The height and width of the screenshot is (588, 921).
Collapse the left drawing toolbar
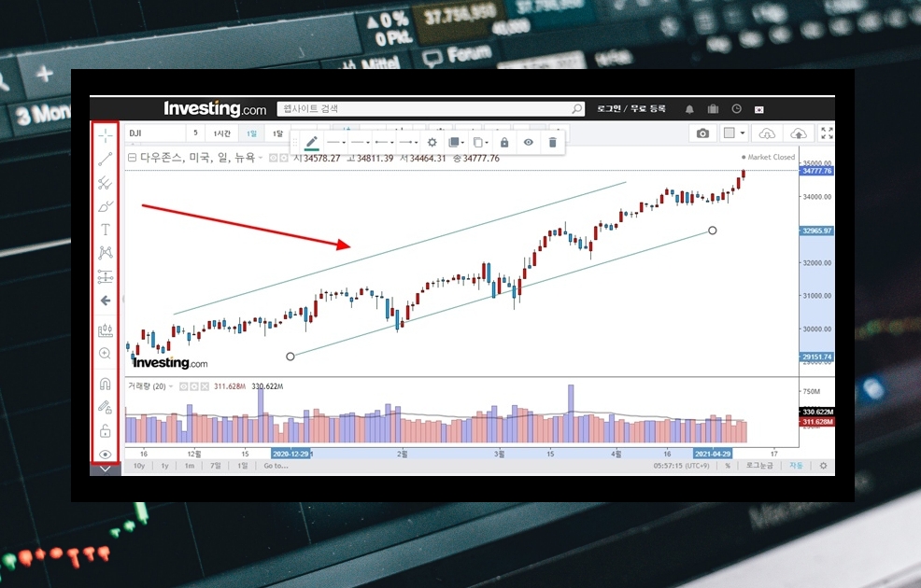(x=106, y=469)
